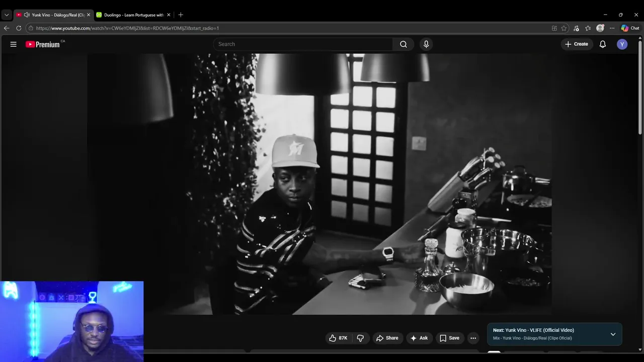This screenshot has height=362, width=644.
Task: Go back with the browser back arrow
Action: pos(7,28)
